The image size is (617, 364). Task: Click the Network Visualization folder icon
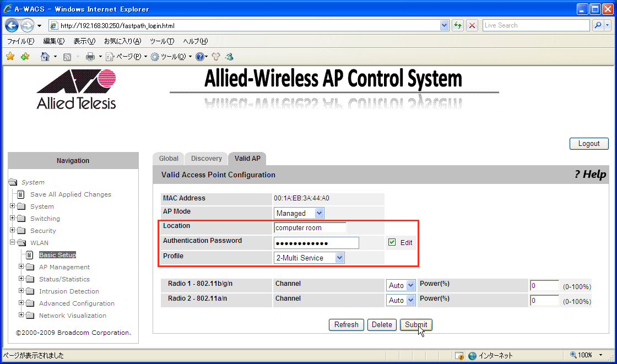point(30,316)
